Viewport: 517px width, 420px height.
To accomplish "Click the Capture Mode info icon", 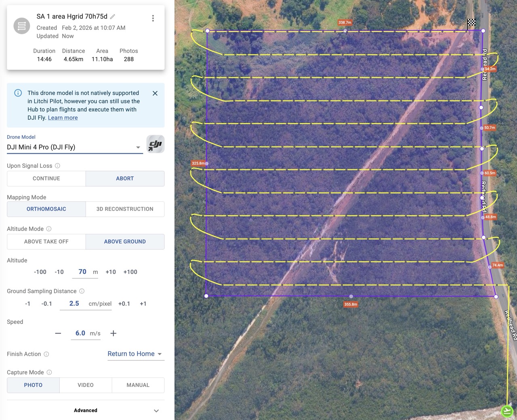I will [49, 372].
